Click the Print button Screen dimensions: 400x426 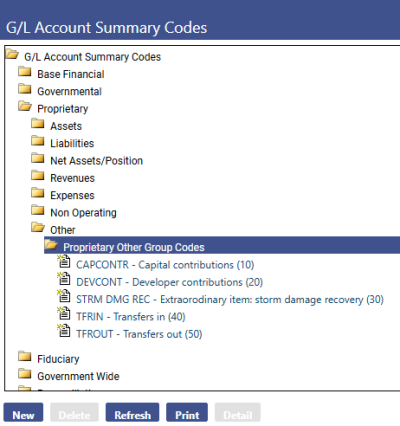pos(187,413)
